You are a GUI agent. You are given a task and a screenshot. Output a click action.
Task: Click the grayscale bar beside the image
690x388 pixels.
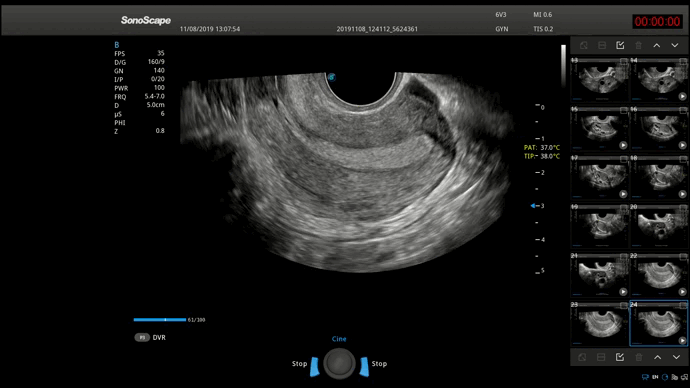click(x=563, y=66)
